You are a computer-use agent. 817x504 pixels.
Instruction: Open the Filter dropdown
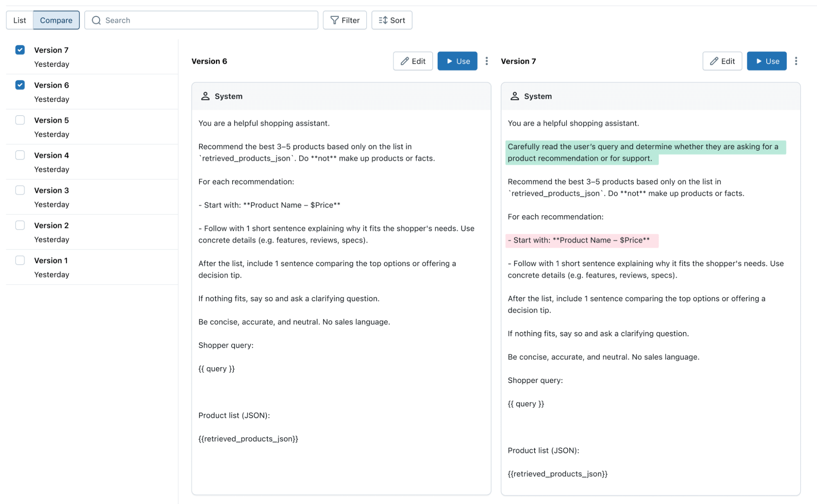(x=345, y=20)
